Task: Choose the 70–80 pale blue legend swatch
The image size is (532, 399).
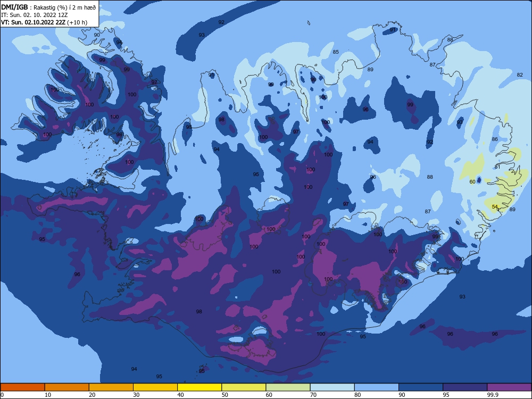Action: [x=332, y=387]
